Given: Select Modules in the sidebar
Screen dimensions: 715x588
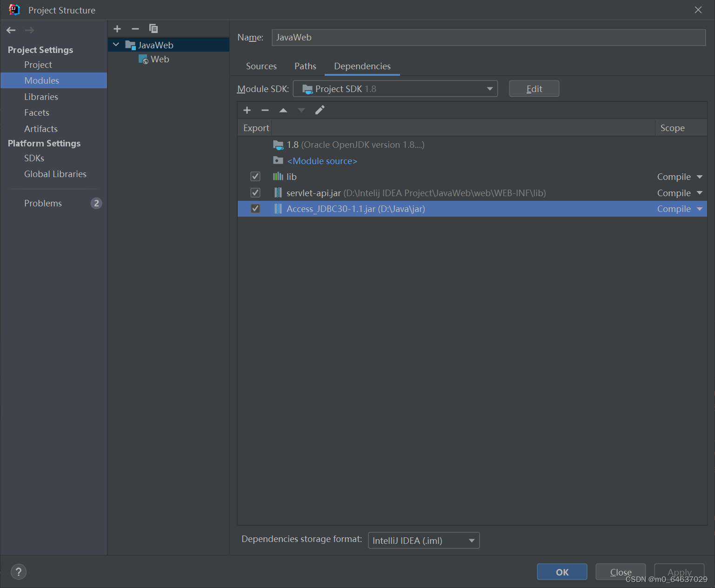Looking at the screenshot, I should pyautogui.click(x=53, y=80).
